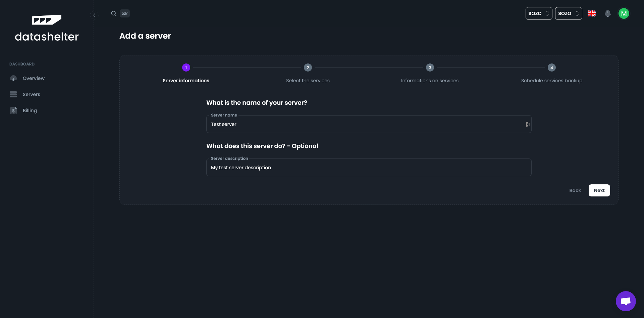
Task: Jump to step 2 Select the services
Action: coord(308,68)
